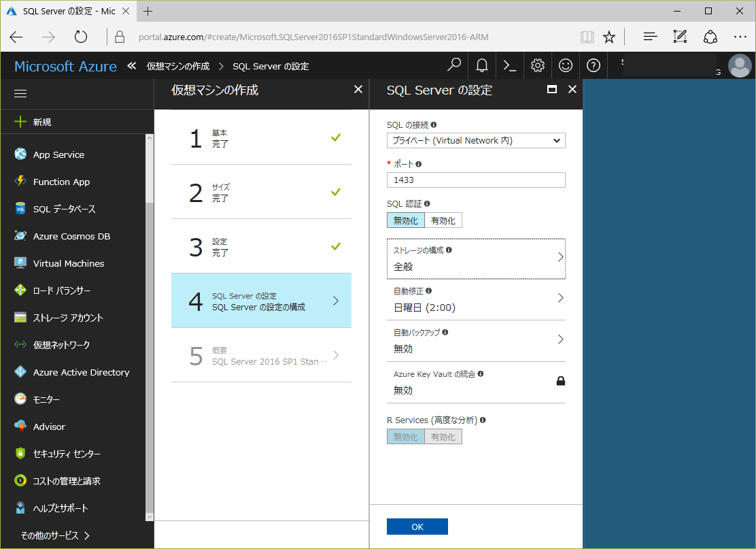Toggle the hamburger sidebar menu
The height and width of the screenshot is (549, 756).
[x=20, y=94]
